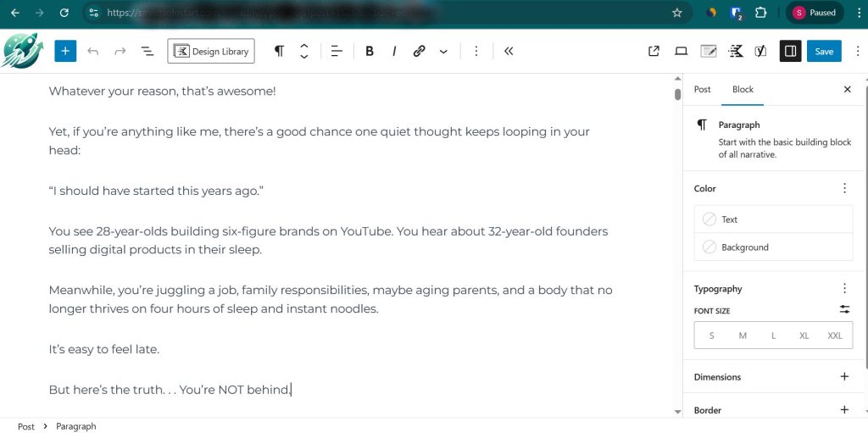Pick a Background color

[773, 247]
